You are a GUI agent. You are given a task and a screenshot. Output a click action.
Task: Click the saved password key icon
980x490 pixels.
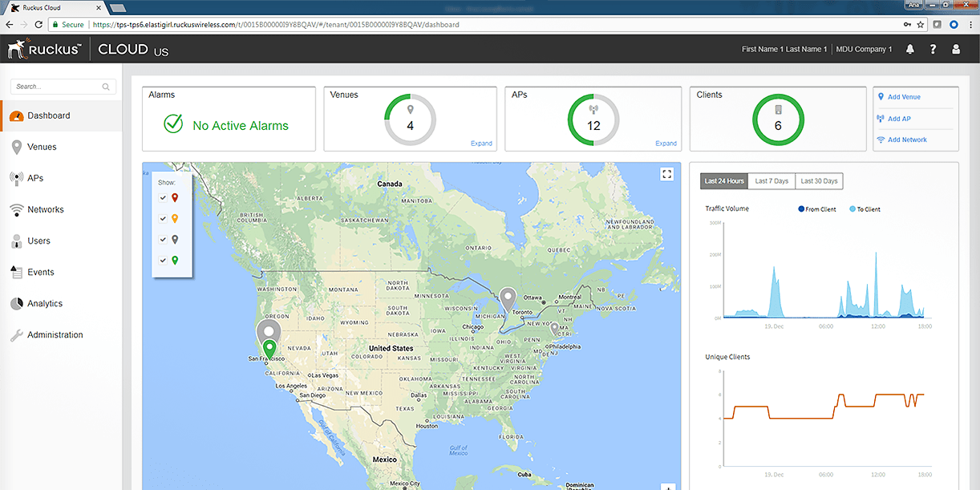[x=907, y=25]
